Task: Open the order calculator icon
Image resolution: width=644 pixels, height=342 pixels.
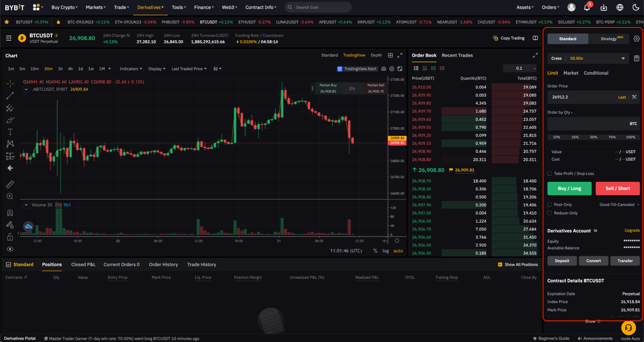Action: [x=637, y=58]
